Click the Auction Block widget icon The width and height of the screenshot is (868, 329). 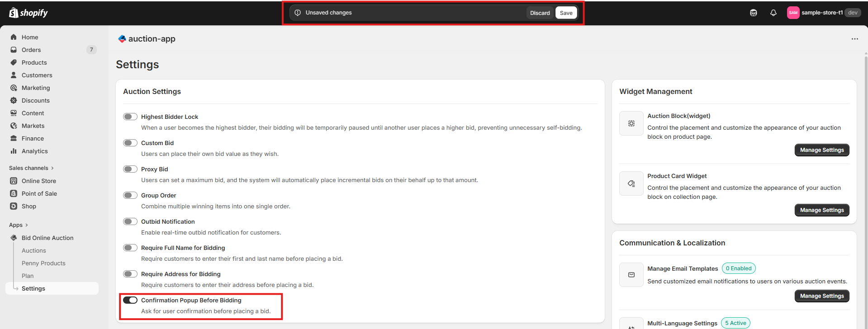click(x=631, y=123)
